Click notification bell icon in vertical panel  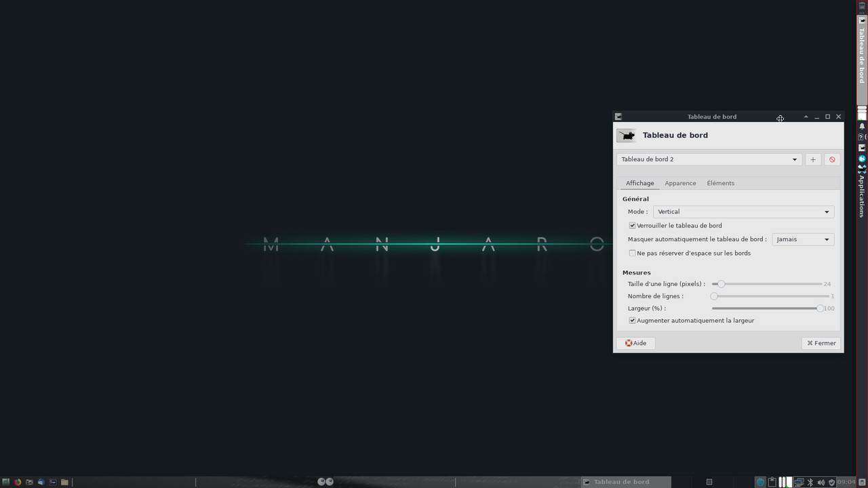pyautogui.click(x=862, y=126)
